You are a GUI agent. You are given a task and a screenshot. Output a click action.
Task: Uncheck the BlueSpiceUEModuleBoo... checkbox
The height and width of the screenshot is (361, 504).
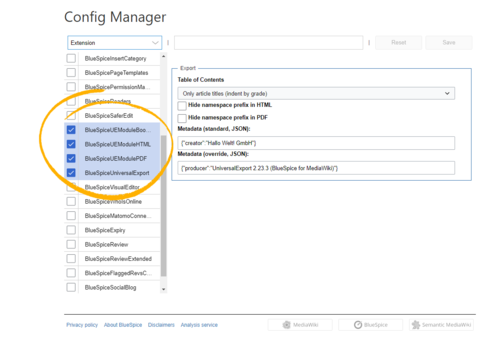(71, 130)
